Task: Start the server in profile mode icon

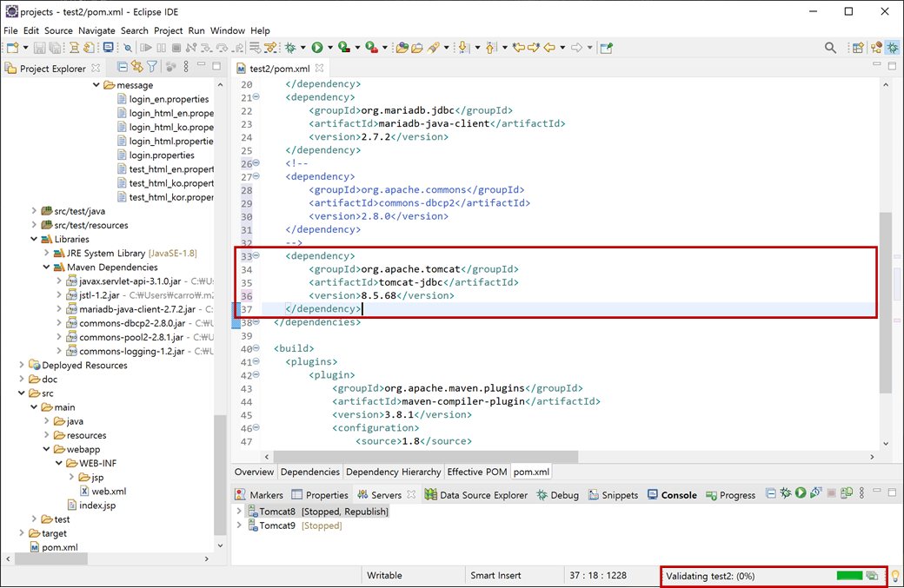Action: pos(816,493)
